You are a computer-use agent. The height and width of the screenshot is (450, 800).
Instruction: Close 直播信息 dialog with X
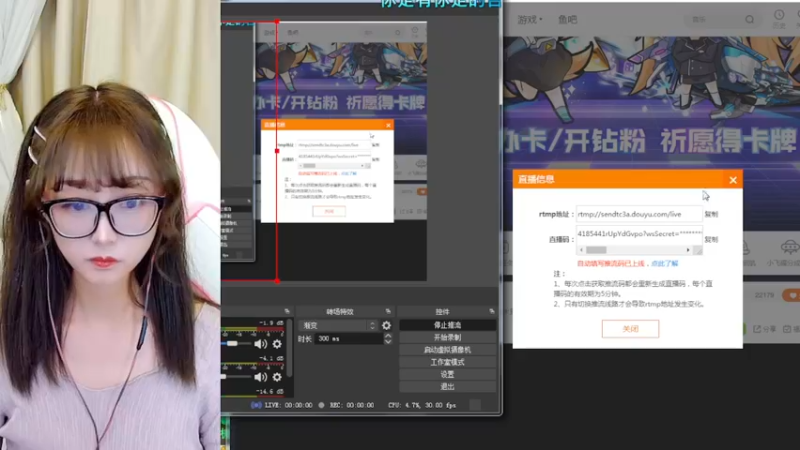pyautogui.click(x=733, y=180)
